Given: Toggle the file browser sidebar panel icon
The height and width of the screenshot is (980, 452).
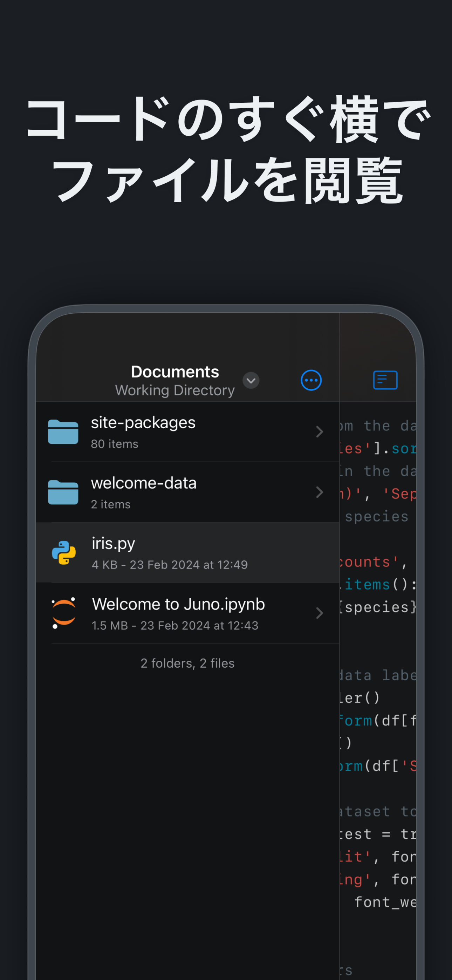Looking at the screenshot, I should coord(385,380).
